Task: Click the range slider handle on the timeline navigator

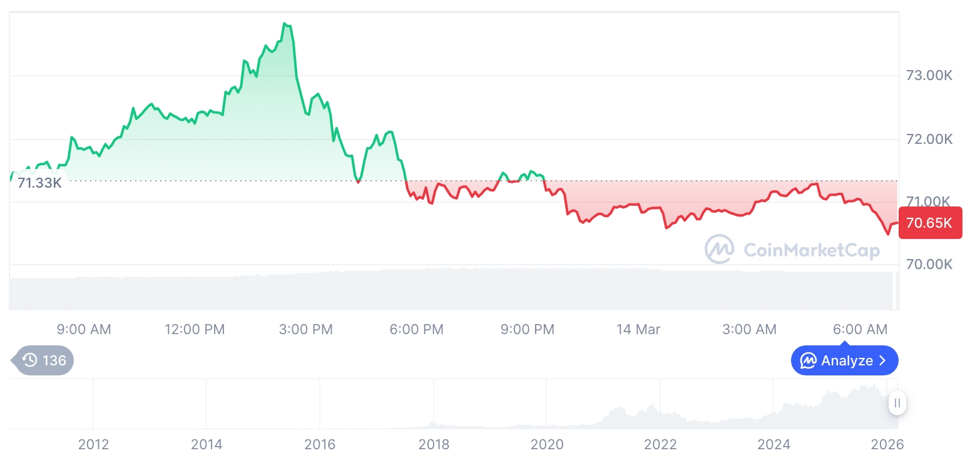Action: [x=897, y=403]
